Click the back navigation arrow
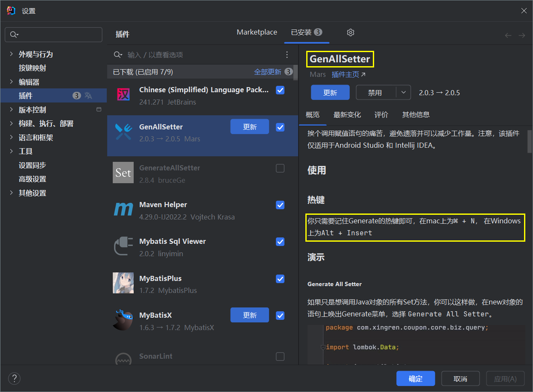This screenshot has width=533, height=392. point(508,35)
